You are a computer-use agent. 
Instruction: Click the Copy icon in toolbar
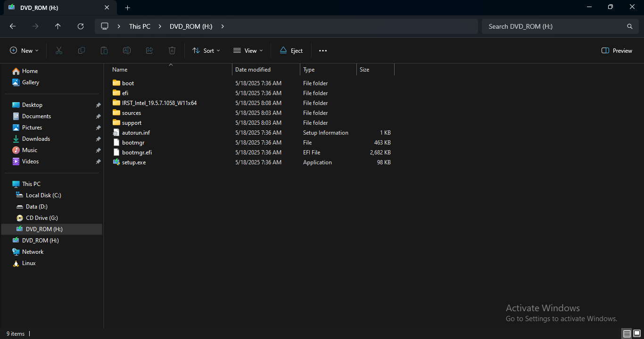[x=82, y=50]
